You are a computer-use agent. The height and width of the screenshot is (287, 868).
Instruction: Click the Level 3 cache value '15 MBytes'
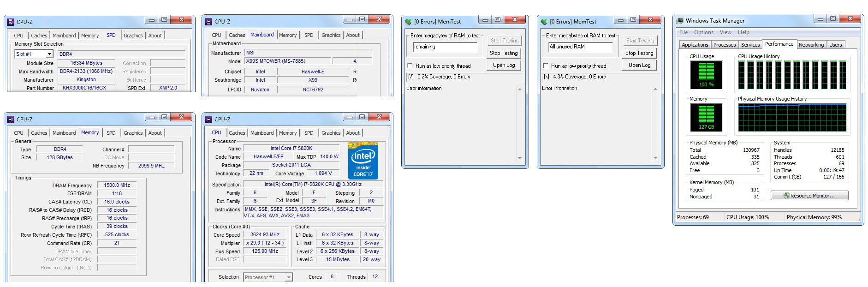[338, 259]
